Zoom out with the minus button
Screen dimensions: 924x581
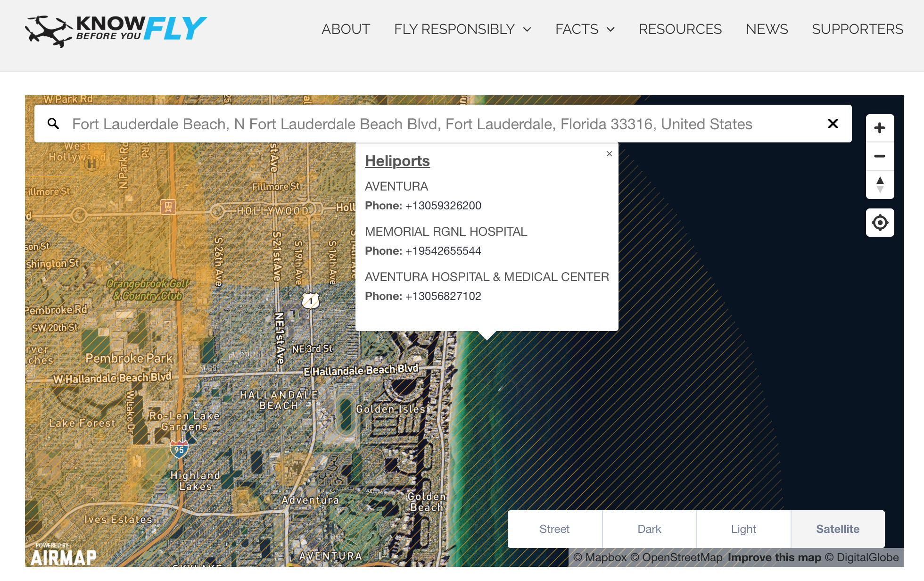(880, 156)
